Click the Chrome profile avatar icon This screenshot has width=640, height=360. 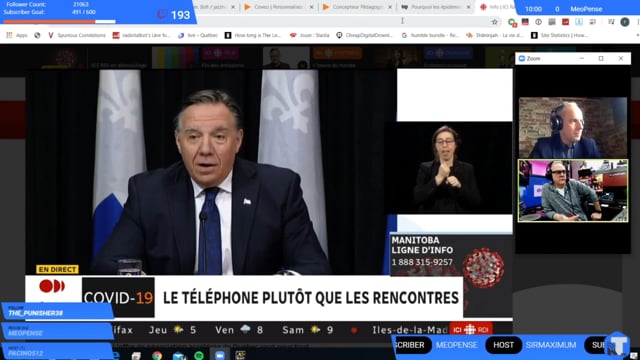(x=624, y=22)
